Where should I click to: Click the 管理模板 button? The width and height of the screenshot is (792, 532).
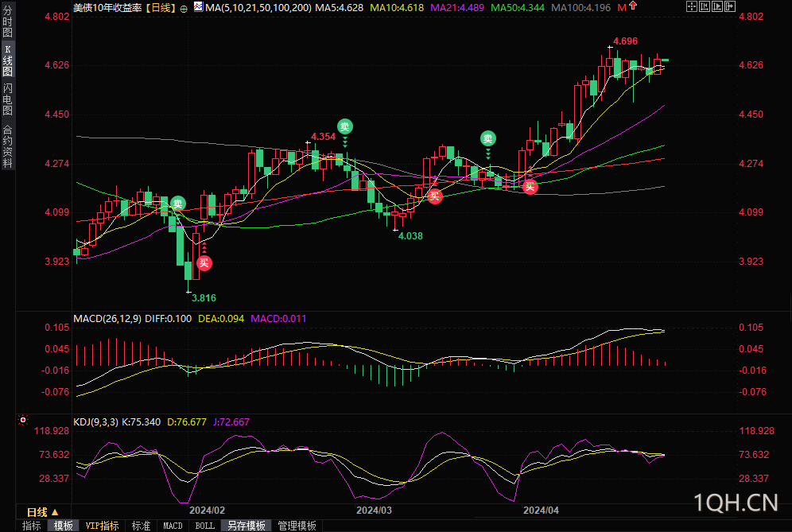[x=297, y=526]
